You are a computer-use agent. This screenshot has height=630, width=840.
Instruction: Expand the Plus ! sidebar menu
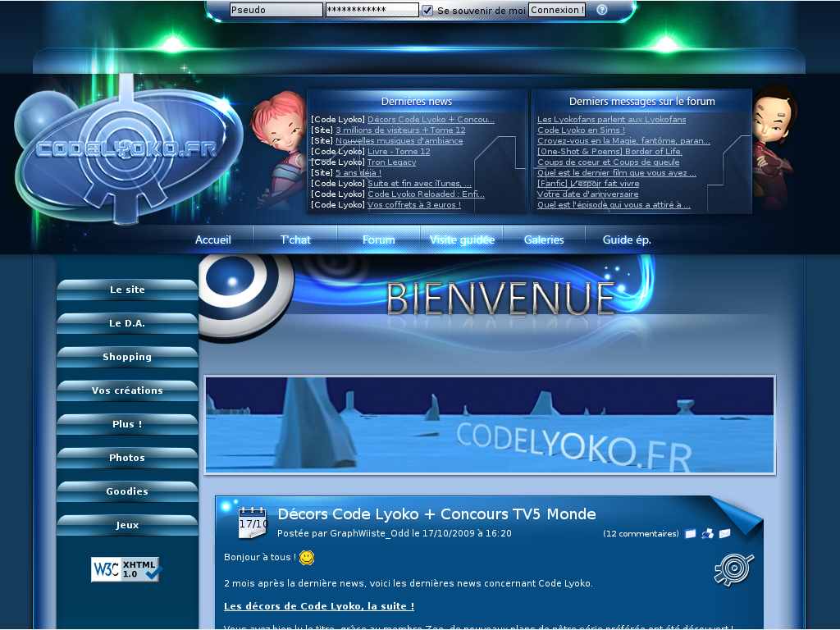[127, 424]
